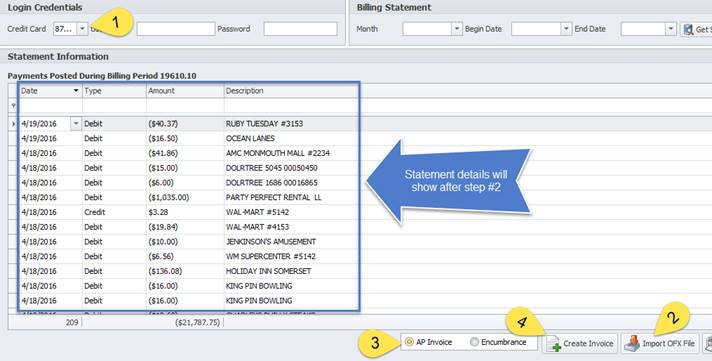
Task: Open the End Date picker dropdown
Action: 671,29
